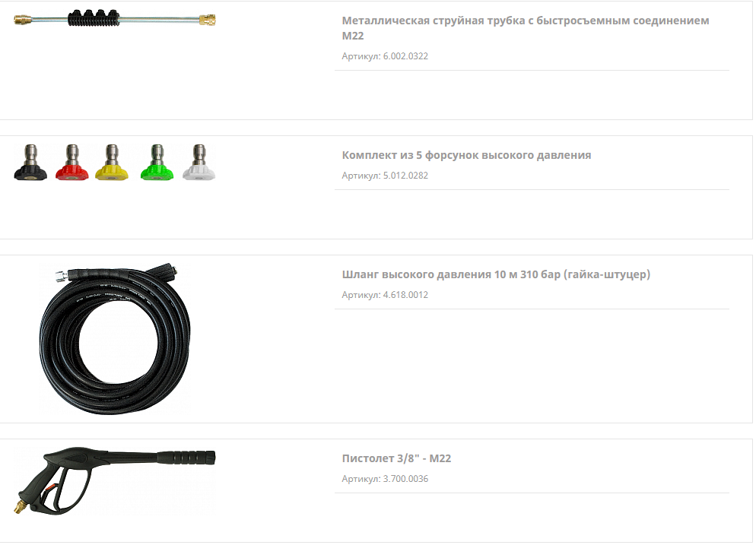756x545 pixels.
Task: Select article number 5.012.0282 text
Action: click(405, 176)
